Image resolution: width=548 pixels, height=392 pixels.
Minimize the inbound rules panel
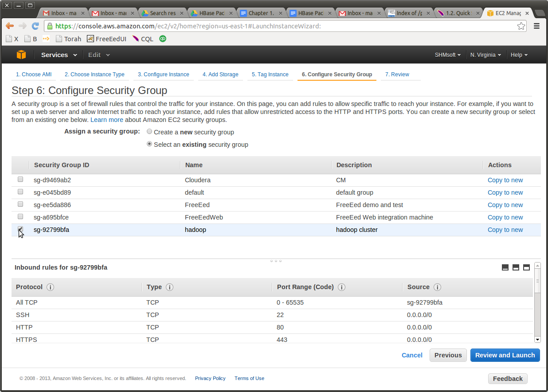click(x=505, y=267)
